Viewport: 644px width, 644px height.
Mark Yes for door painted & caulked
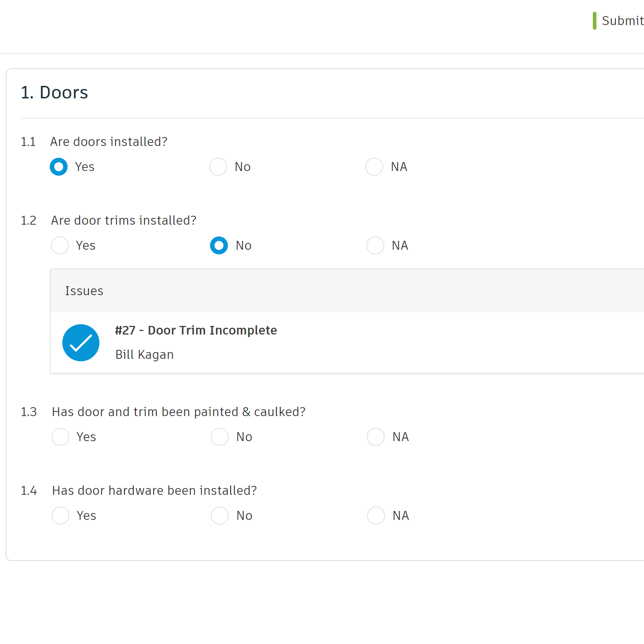coord(60,437)
